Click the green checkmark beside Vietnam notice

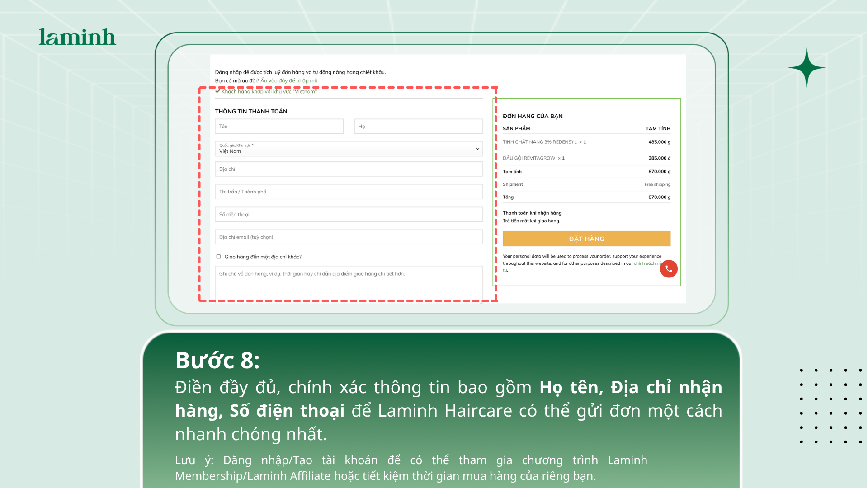(217, 91)
